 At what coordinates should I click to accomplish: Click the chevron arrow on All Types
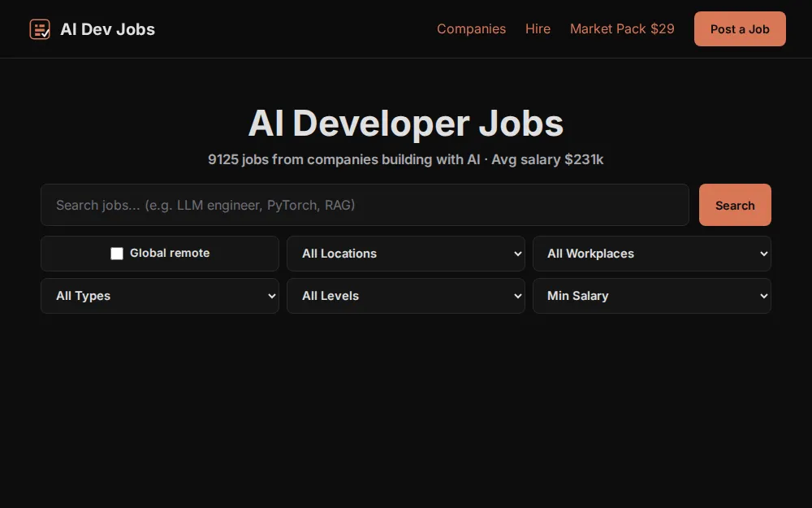pos(271,296)
